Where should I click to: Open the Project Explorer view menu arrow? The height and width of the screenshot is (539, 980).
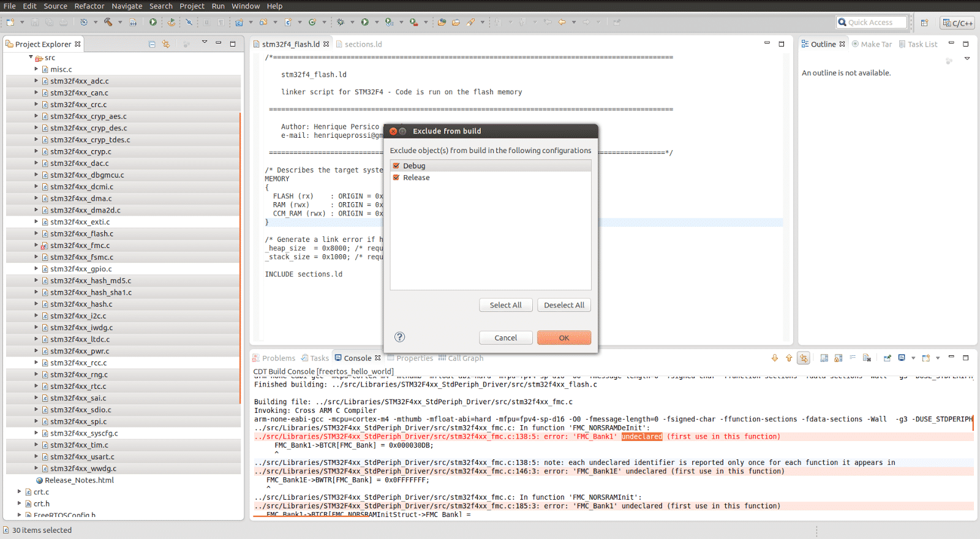pyautogui.click(x=205, y=43)
